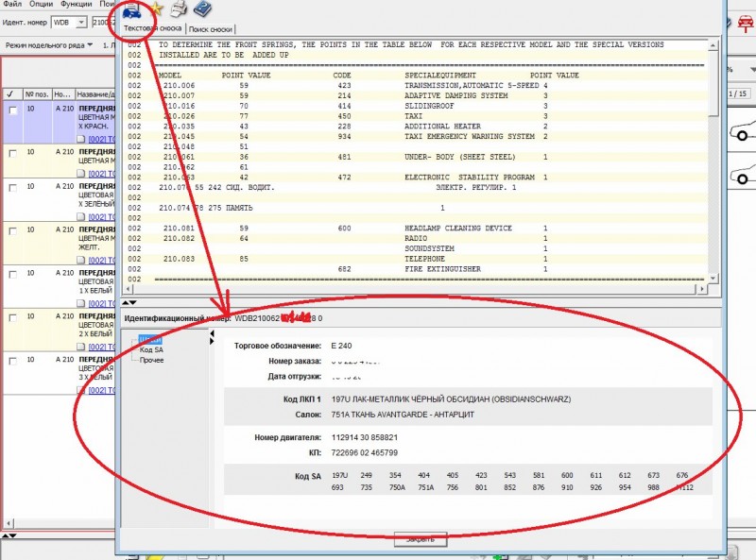This screenshot has width=756, height=560.
Task: Click SA code 543
Action: tap(510, 476)
